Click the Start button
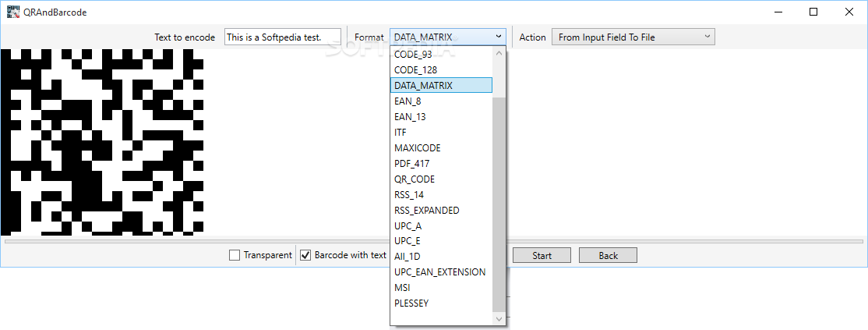868x330 pixels. 542,255
